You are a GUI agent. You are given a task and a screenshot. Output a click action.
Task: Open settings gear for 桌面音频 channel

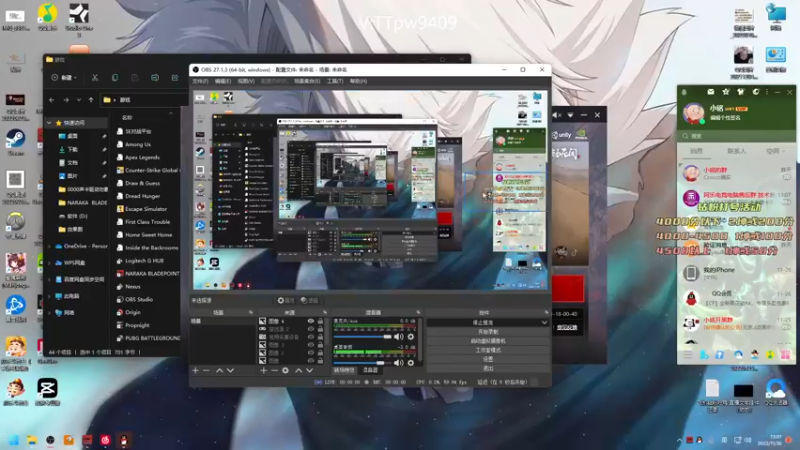coord(411,363)
